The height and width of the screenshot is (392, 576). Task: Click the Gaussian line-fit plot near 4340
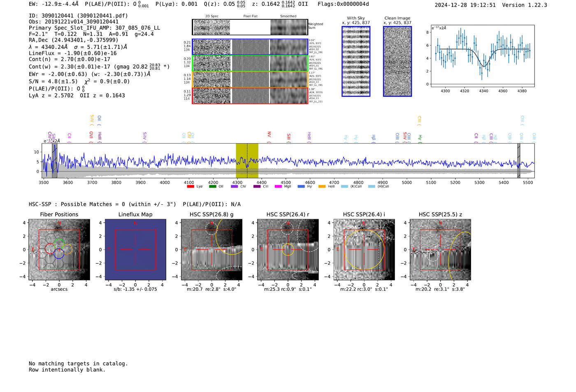[x=482, y=56]
